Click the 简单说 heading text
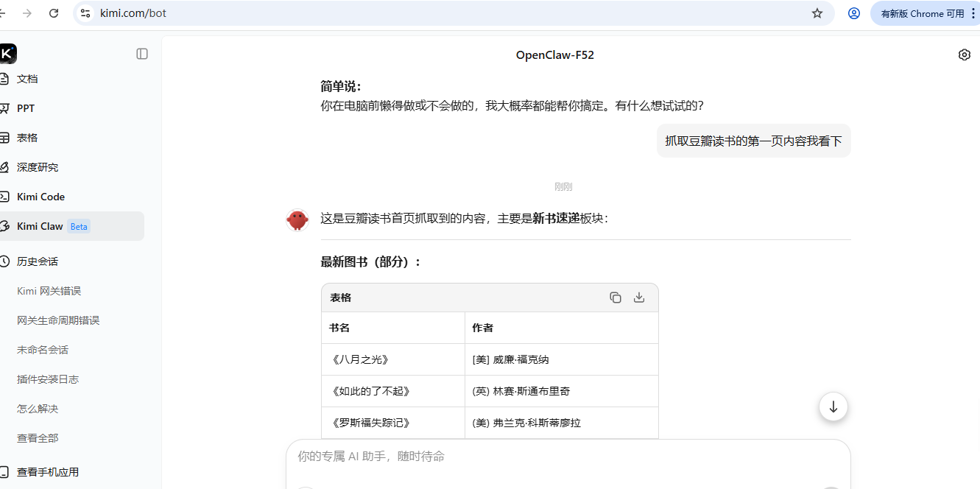 point(341,86)
